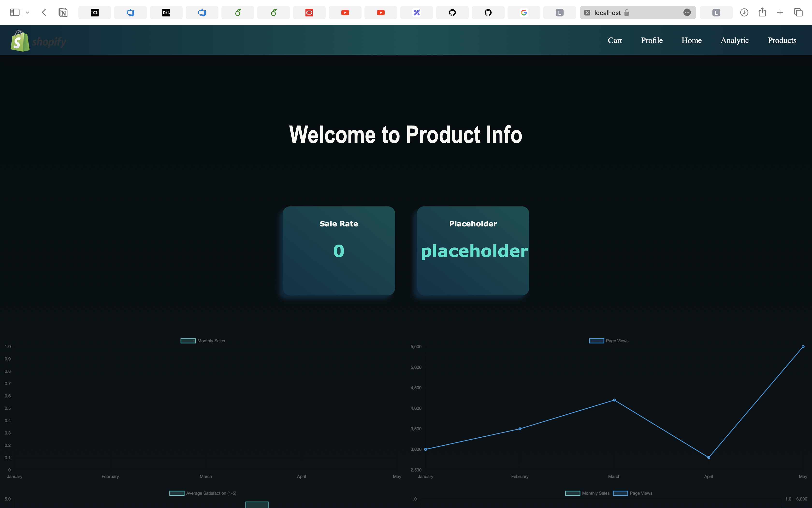Switch to the first D2L tab

[95, 12]
